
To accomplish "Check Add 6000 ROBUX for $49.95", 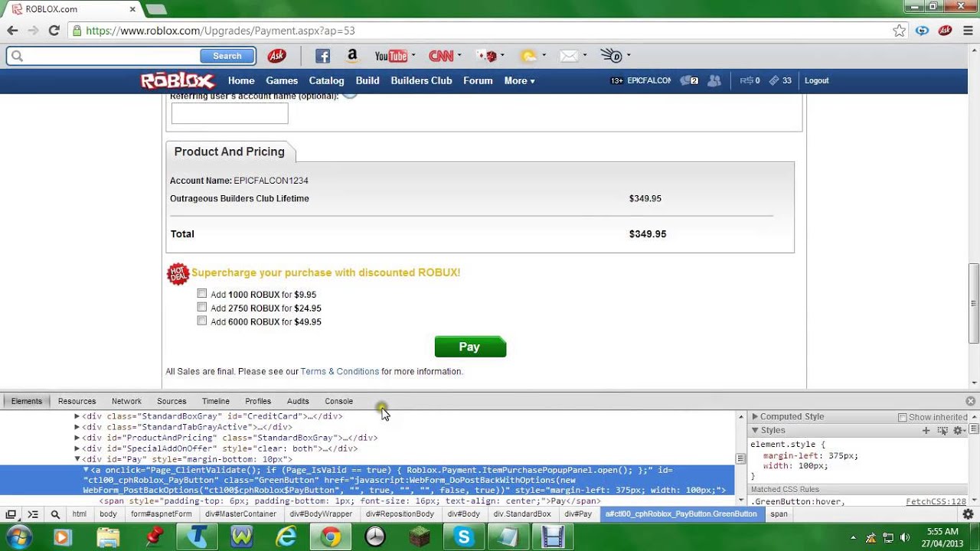I will pyautogui.click(x=202, y=321).
